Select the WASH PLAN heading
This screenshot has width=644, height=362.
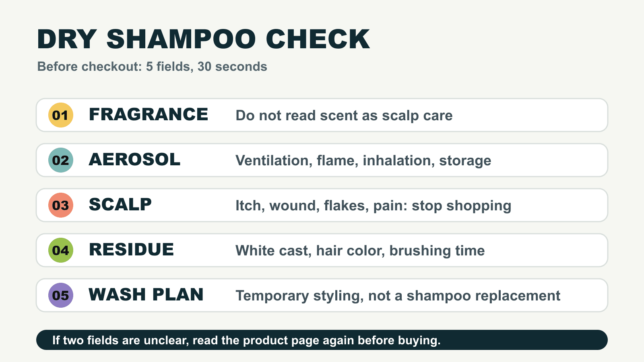point(146,295)
